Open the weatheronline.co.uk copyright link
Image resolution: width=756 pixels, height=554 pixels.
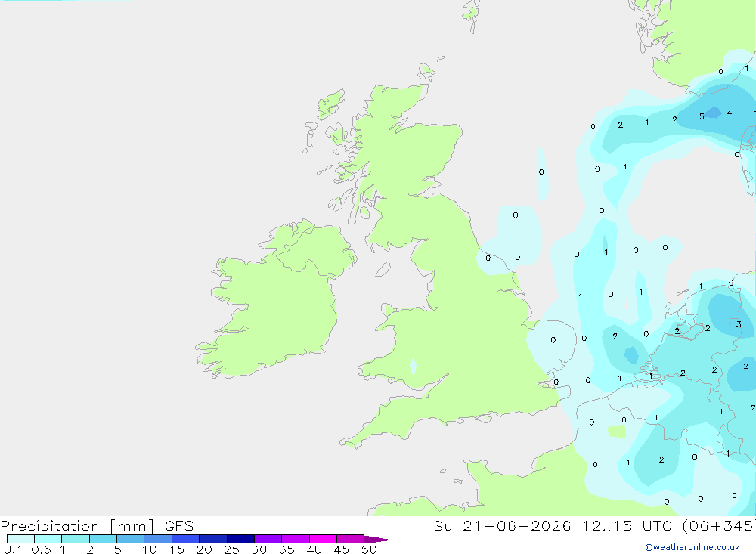692,547
